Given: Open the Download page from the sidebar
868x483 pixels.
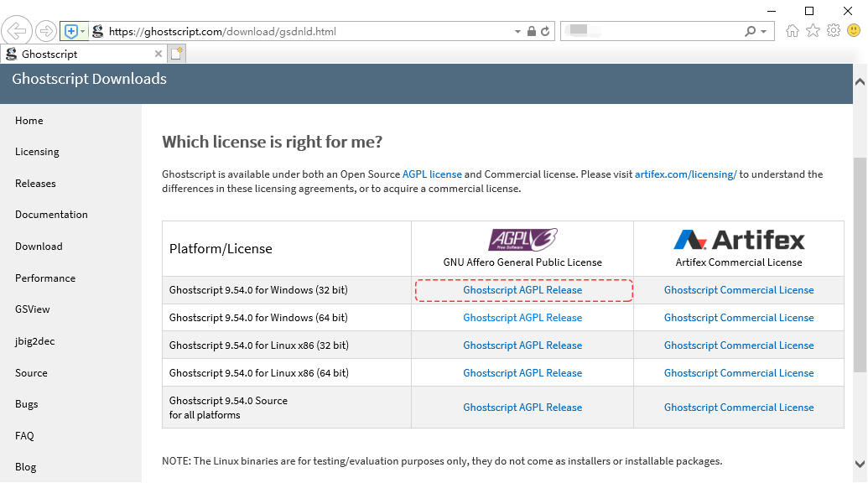Looking at the screenshot, I should [x=39, y=246].
